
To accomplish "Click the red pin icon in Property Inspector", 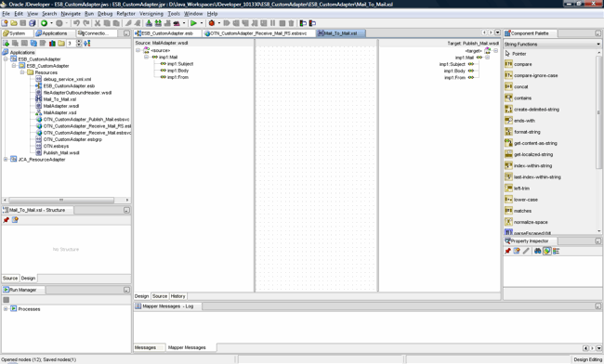I will (x=507, y=251).
